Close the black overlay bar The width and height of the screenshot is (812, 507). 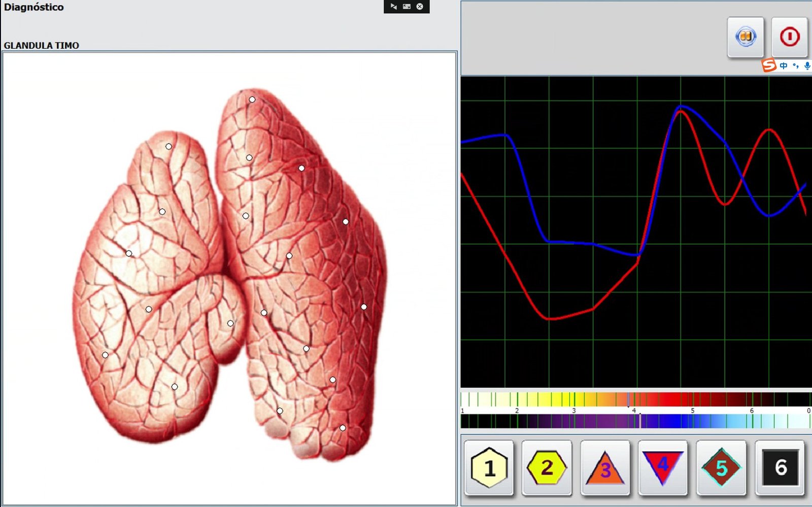point(420,7)
